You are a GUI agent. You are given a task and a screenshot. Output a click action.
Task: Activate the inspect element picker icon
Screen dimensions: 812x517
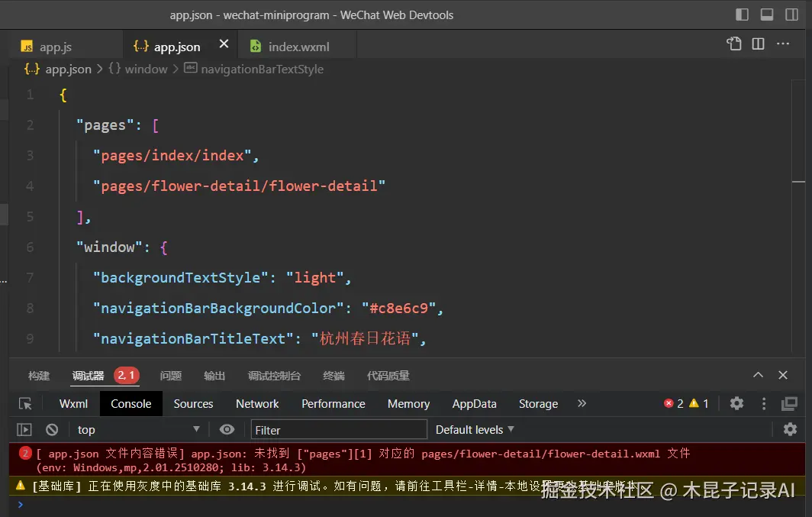coord(25,403)
